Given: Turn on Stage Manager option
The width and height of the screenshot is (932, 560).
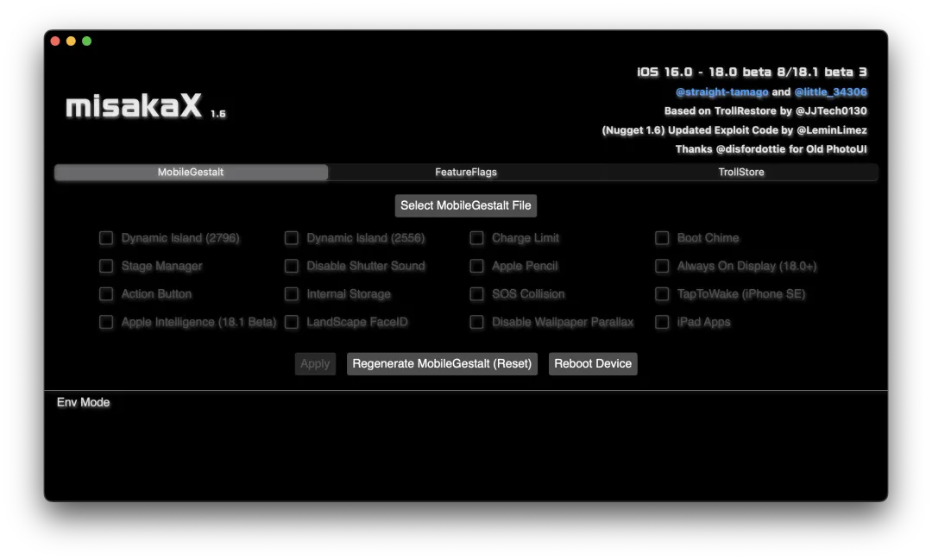Looking at the screenshot, I should [106, 266].
